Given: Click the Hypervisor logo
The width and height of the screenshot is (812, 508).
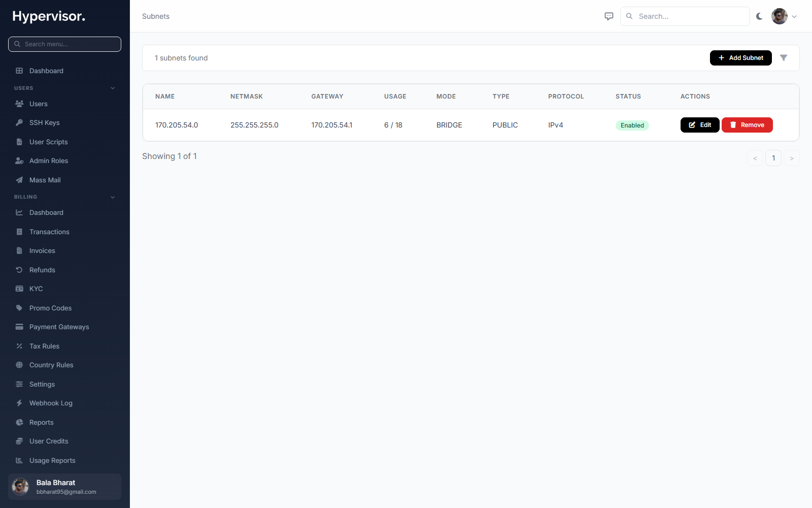Looking at the screenshot, I should (x=49, y=16).
